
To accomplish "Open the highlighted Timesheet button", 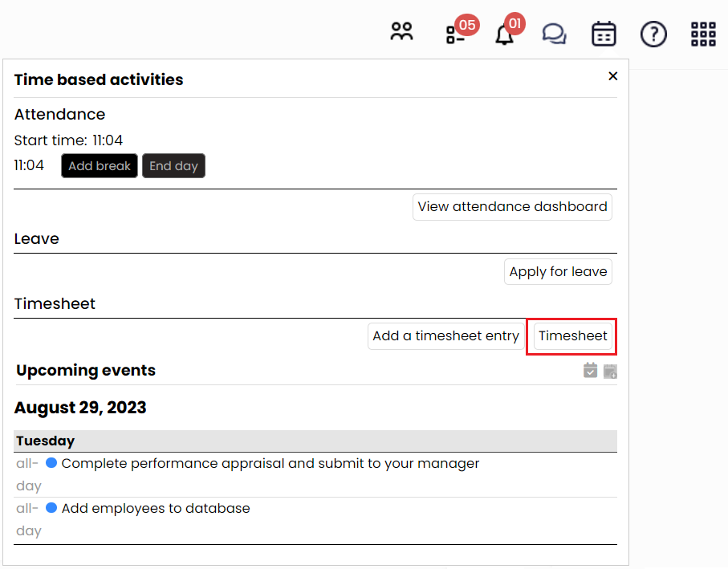I will point(571,335).
